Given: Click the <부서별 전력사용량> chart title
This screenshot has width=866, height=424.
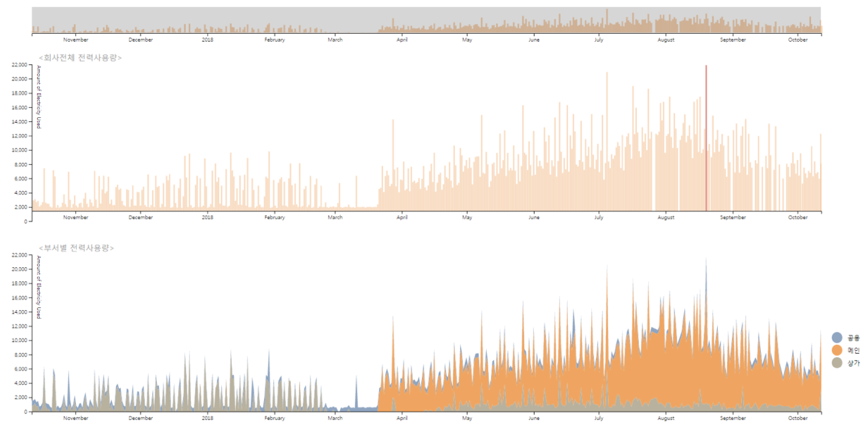Looking at the screenshot, I should (76, 248).
